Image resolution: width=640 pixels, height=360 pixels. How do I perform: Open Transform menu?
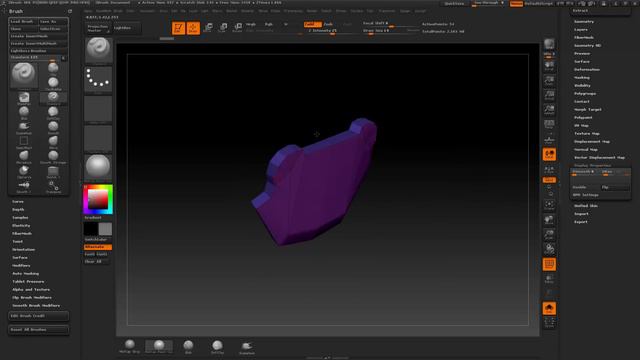(x=387, y=11)
